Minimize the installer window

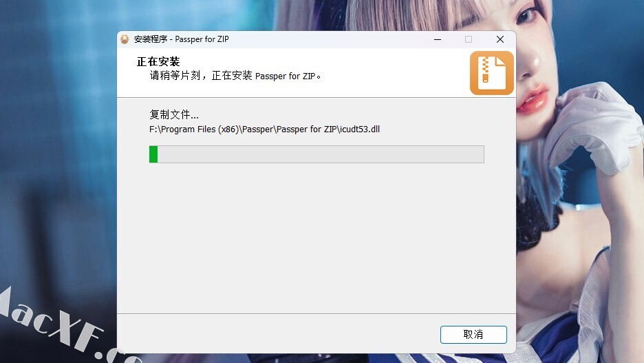(438, 39)
